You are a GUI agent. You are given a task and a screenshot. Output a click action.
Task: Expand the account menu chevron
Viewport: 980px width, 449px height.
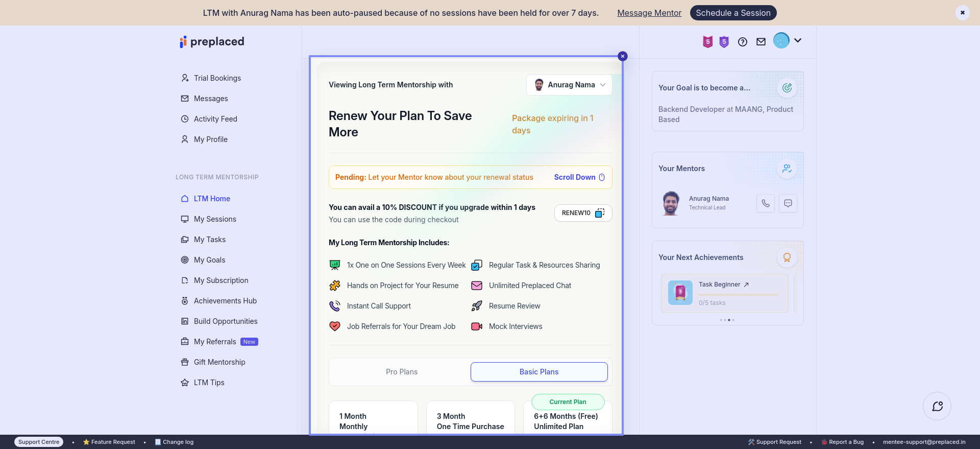(x=798, y=40)
